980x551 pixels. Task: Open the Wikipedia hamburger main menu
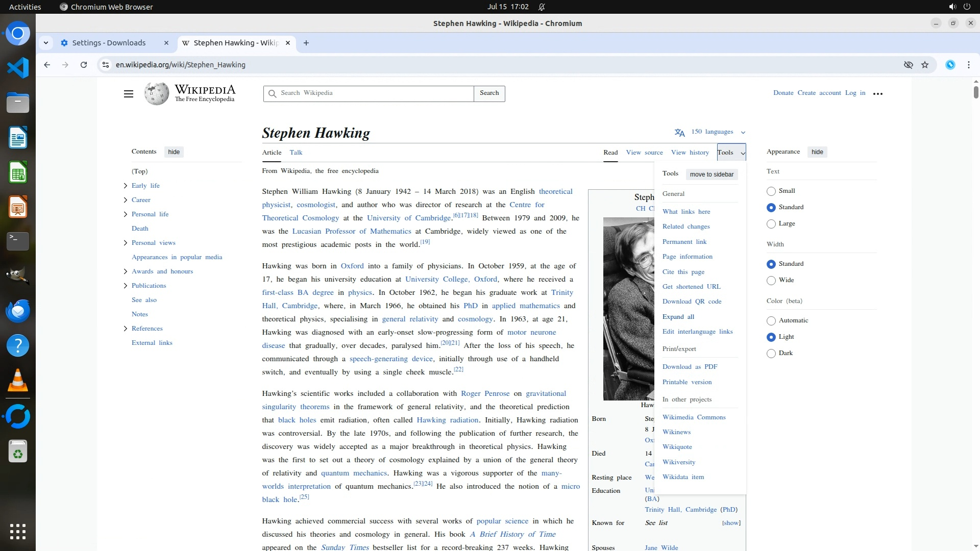129,94
